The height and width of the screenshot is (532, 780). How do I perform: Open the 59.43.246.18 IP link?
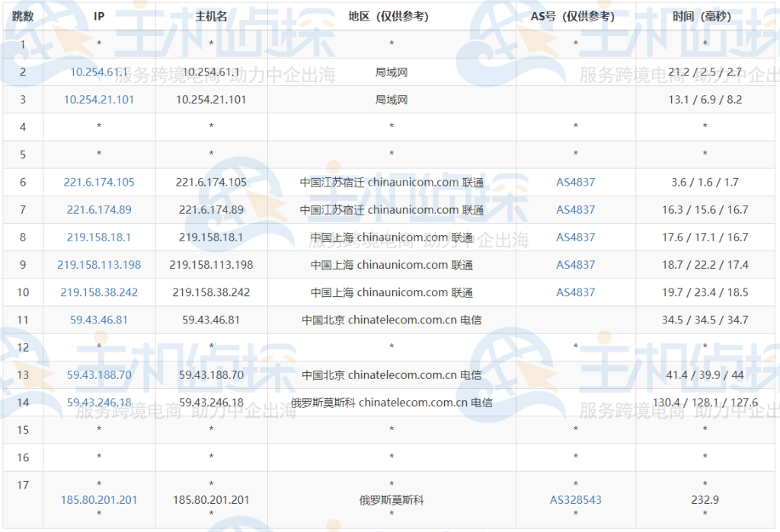click(x=97, y=403)
